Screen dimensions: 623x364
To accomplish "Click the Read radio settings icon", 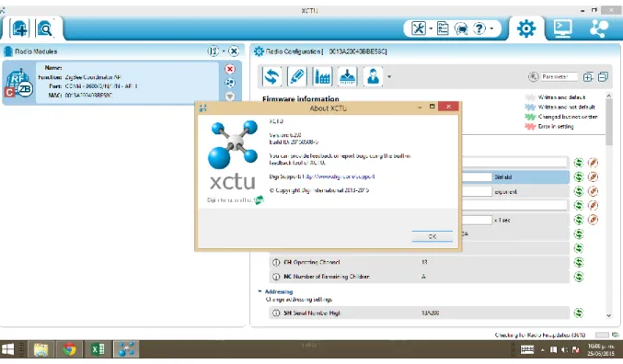I will pos(272,76).
